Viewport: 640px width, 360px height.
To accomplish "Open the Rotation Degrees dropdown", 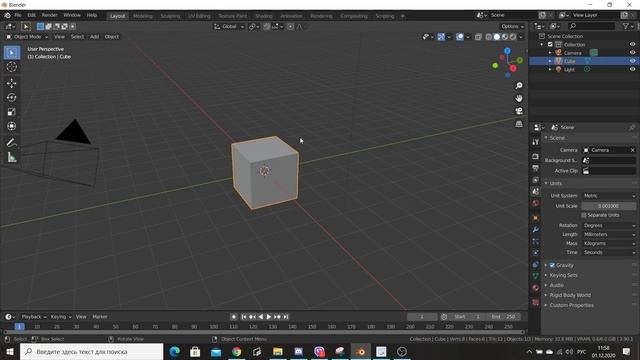I will [x=609, y=226].
